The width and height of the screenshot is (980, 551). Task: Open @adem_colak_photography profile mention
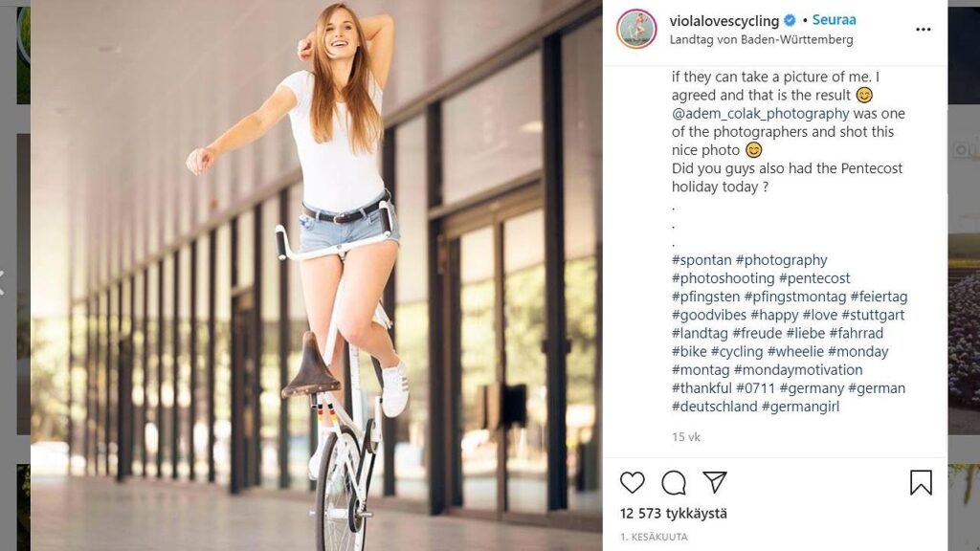(x=761, y=114)
